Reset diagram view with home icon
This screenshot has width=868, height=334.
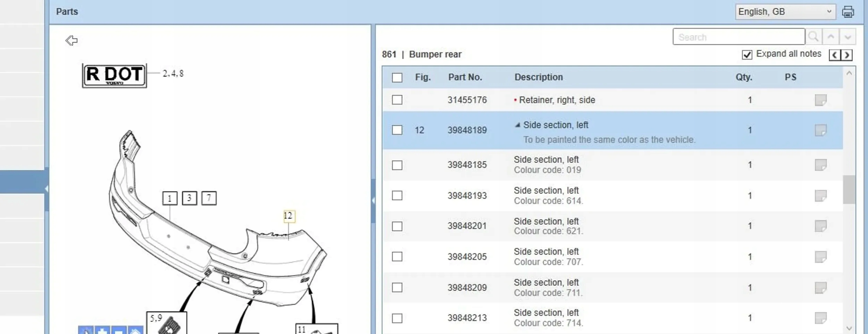(x=135, y=330)
